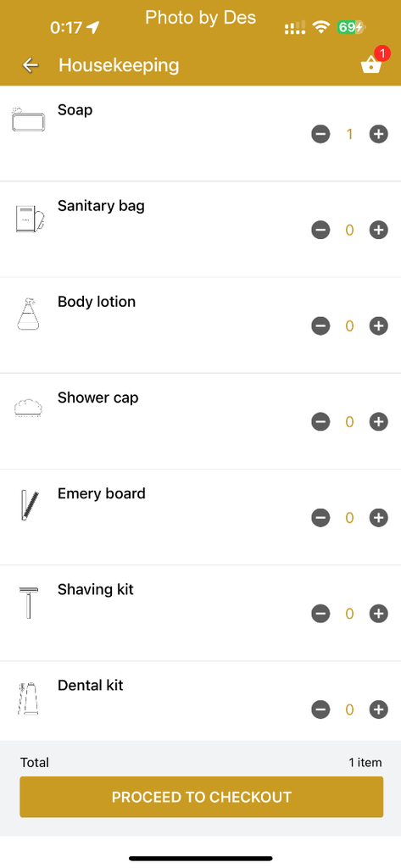Add one Sanitary bag
Viewport: 401px width, 868px height.
379,230
